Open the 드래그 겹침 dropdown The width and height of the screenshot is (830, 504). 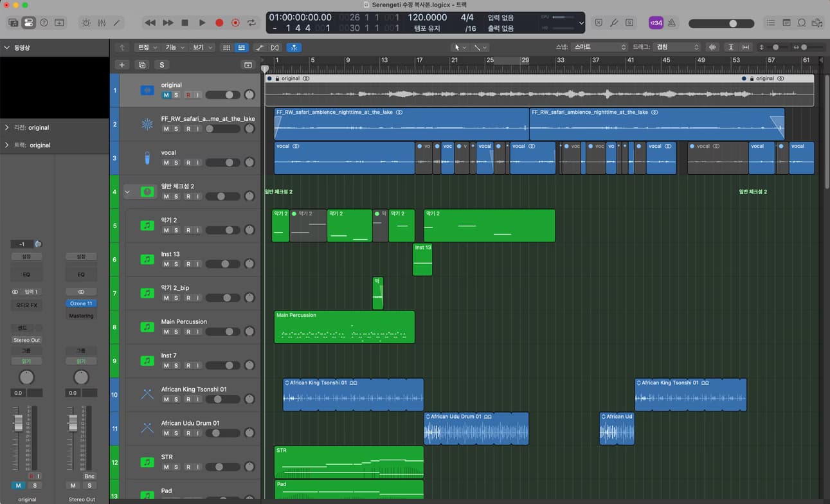click(676, 47)
